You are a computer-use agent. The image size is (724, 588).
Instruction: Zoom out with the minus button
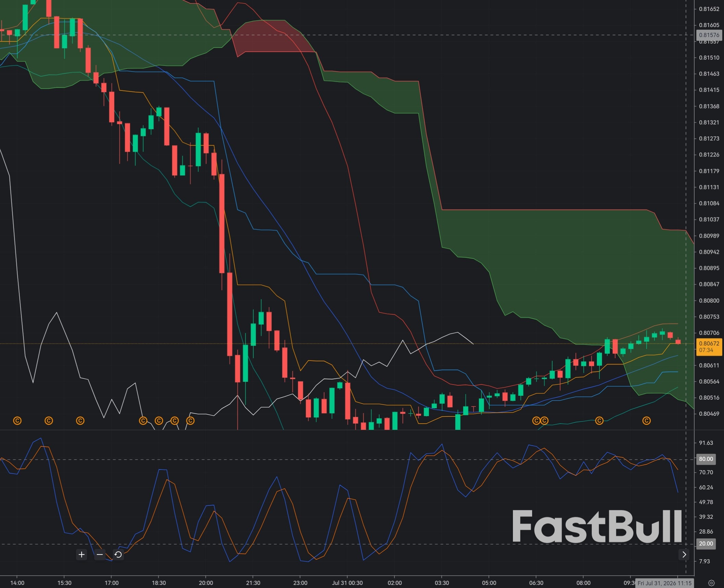(x=100, y=554)
